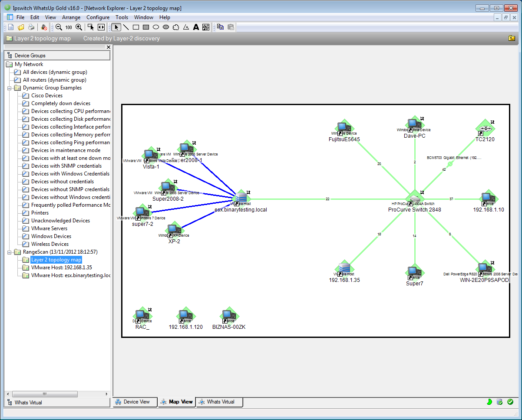
Task: Click the Zoom In magnifier icon
Action: pyautogui.click(x=79, y=27)
